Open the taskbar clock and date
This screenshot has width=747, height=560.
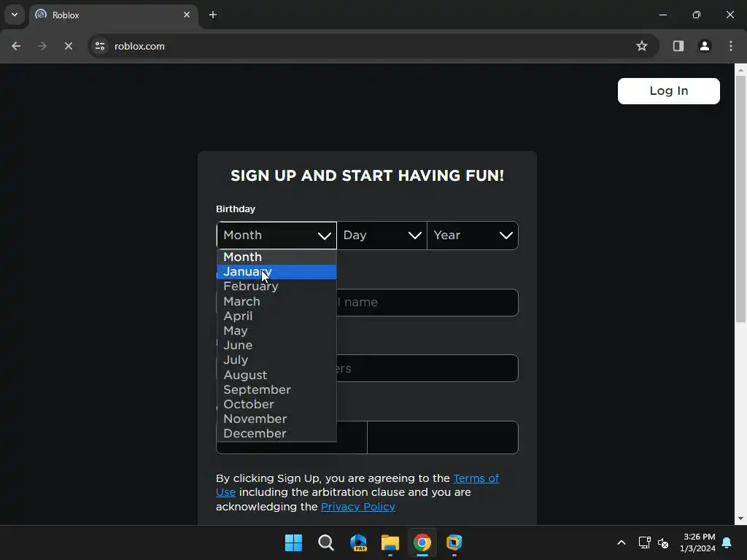click(x=698, y=542)
